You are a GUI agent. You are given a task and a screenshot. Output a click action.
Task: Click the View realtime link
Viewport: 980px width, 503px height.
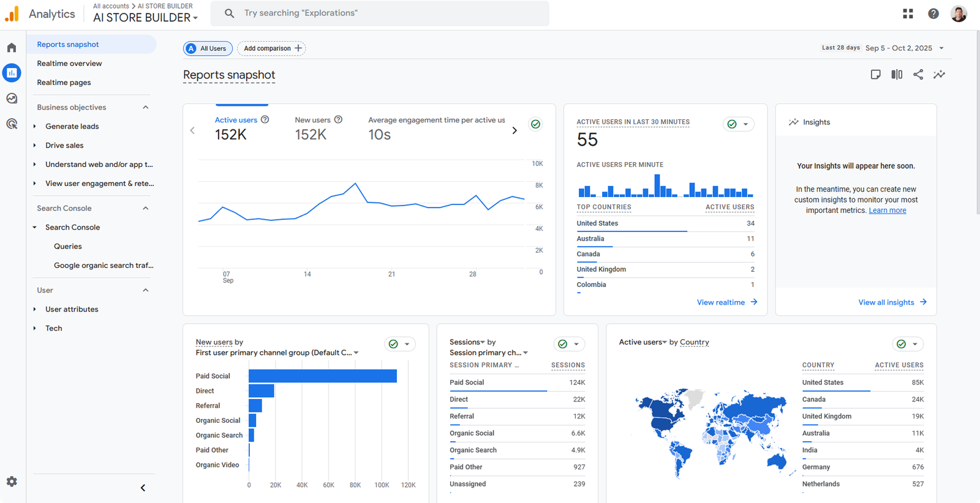point(726,302)
